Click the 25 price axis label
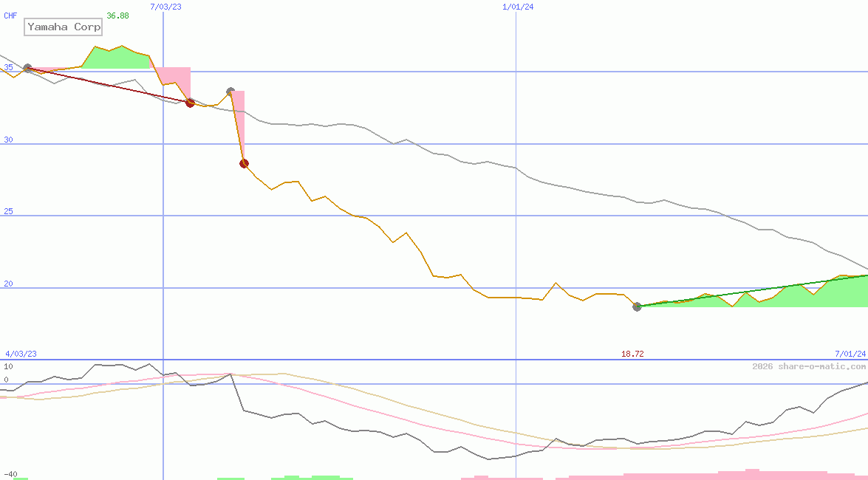The image size is (868, 480). pyautogui.click(x=7, y=212)
